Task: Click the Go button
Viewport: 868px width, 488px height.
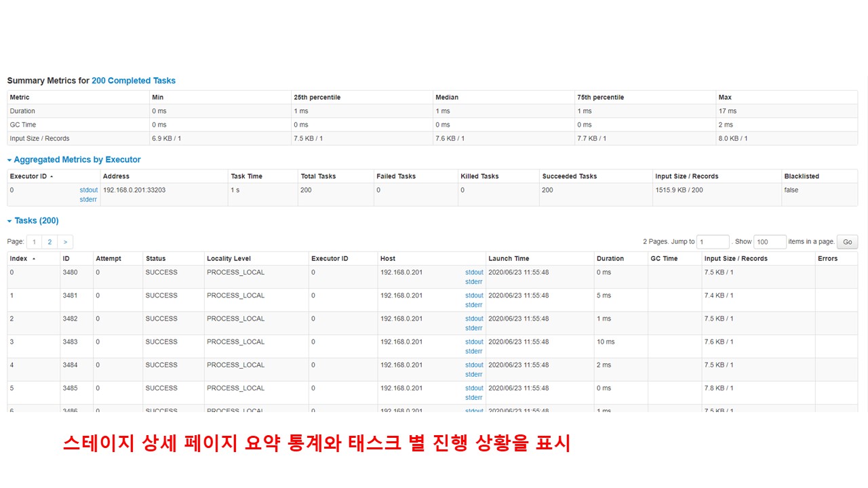Action: coord(848,242)
